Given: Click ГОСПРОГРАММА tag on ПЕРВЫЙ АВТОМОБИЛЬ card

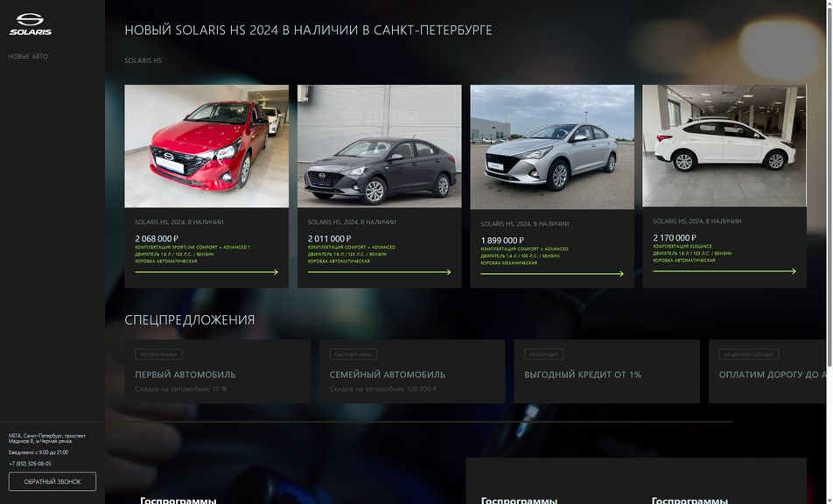Looking at the screenshot, I should click(159, 354).
